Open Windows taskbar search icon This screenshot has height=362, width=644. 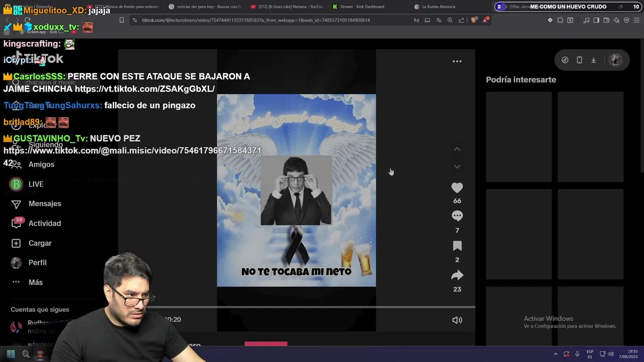point(26,354)
